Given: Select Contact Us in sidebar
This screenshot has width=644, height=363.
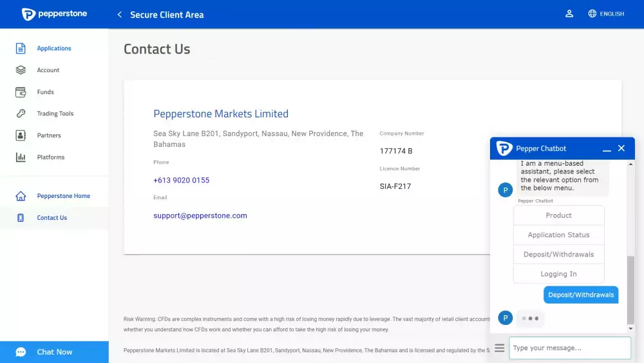Looking at the screenshot, I should click(52, 218).
